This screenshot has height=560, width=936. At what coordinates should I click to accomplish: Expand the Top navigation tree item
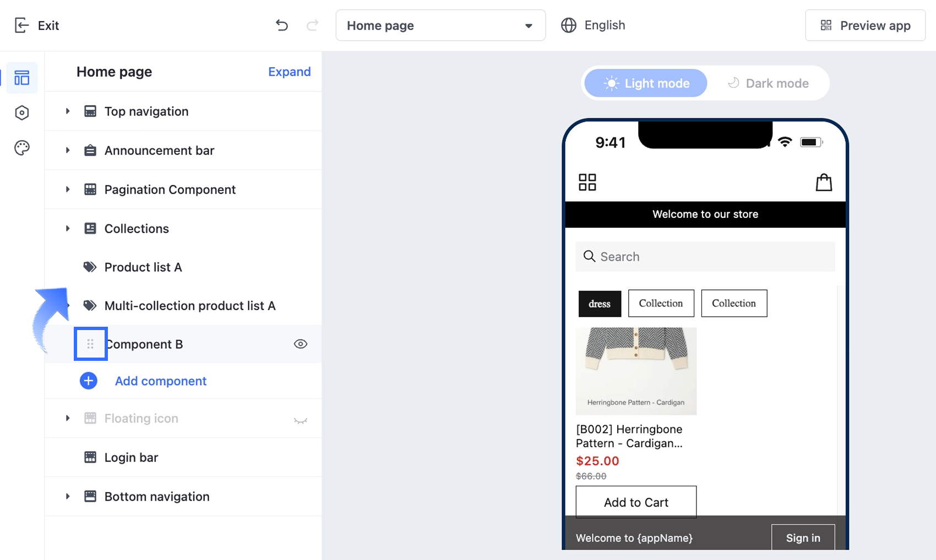tap(68, 111)
